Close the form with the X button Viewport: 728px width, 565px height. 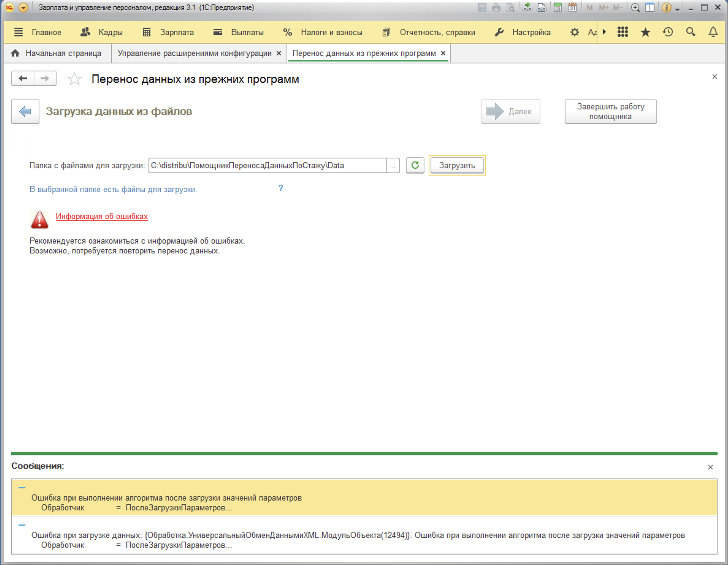coord(715,77)
